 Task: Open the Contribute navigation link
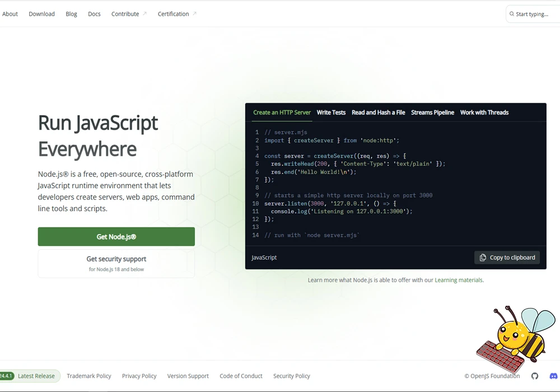click(x=125, y=14)
